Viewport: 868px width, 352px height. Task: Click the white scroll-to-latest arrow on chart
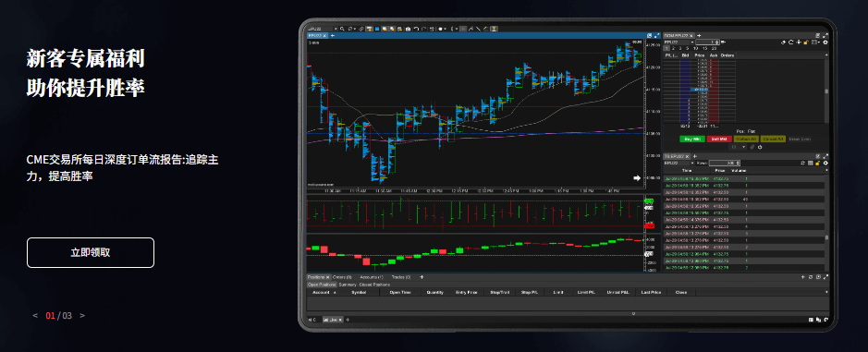pos(637,177)
